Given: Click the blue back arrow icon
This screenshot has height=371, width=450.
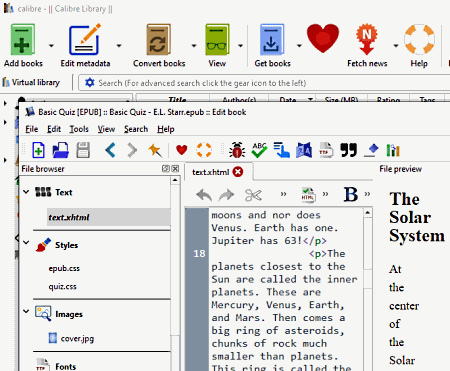Looking at the screenshot, I should [110, 150].
